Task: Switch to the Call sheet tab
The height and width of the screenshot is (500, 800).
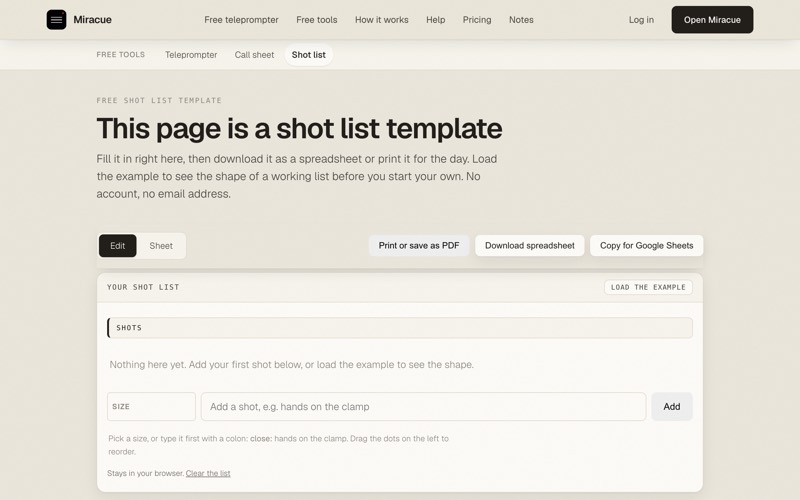Action: (x=254, y=55)
